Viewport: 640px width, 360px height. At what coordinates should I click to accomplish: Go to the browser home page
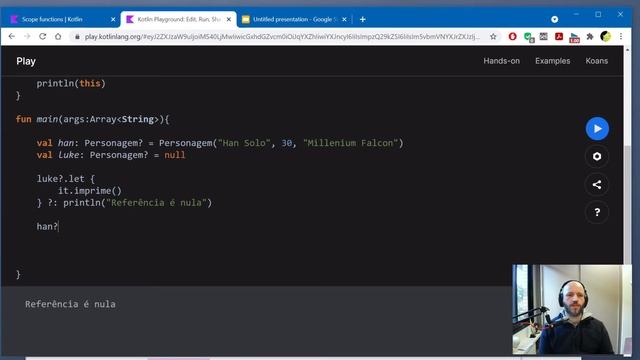click(x=58, y=36)
